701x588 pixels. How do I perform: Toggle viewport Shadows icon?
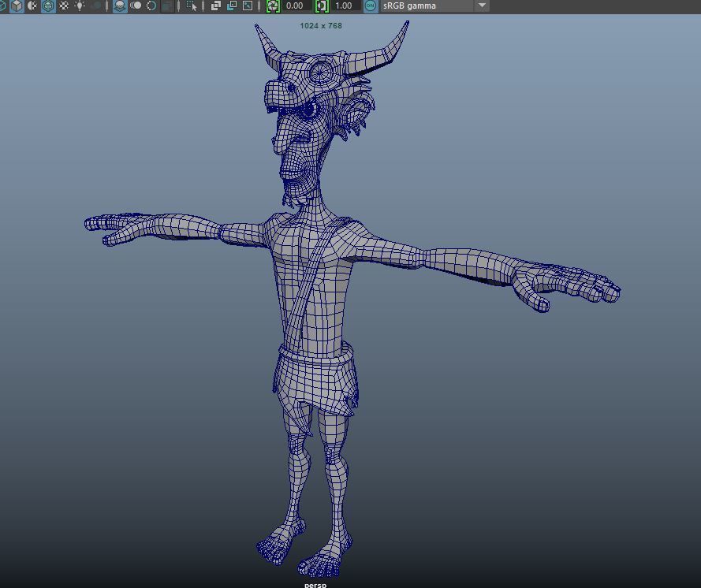[x=95, y=6]
